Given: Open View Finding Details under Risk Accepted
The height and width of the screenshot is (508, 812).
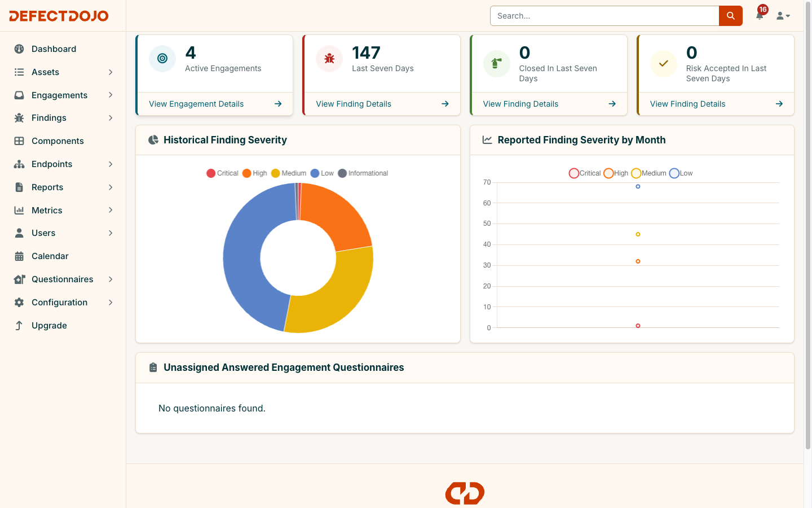Looking at the screenshot, I should 716,104.
